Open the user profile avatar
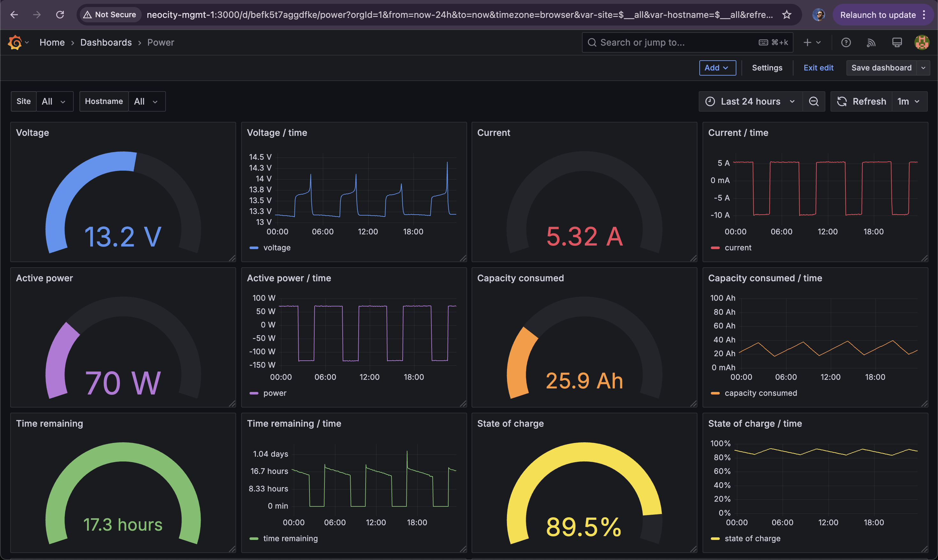This screenshot has width=938, height=560. (x=922, y=42)
